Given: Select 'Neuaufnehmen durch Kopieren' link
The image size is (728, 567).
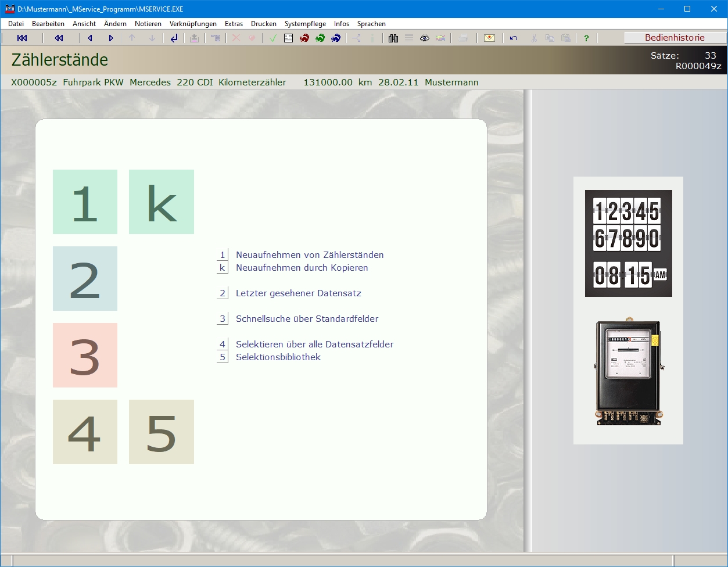Looking at the screenshot, I should click(x=302, y=268).
